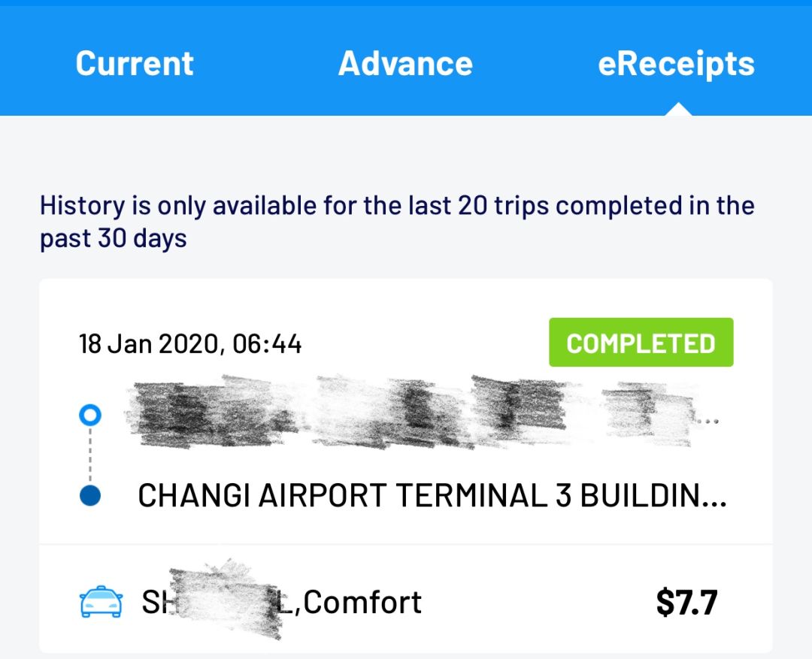Click the blue taxi car icon
Screen dimensions: 812x659
101,603
